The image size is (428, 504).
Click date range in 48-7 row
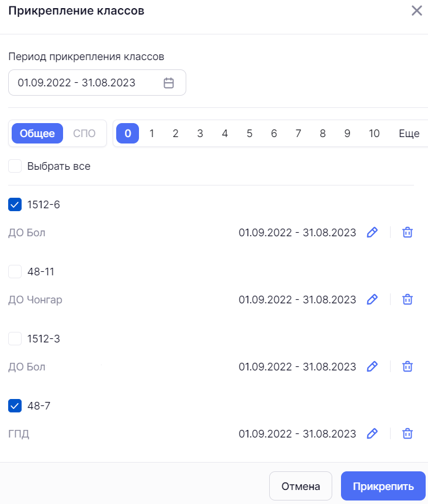(x=297, y=433)
